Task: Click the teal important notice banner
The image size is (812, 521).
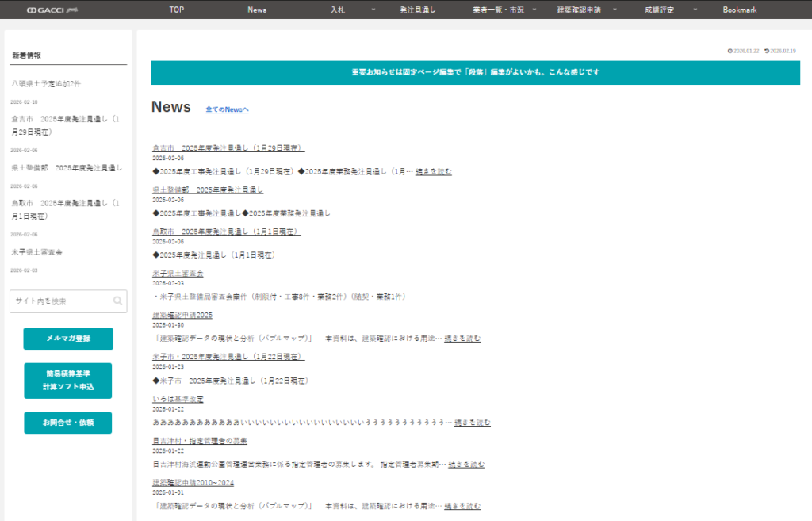Action: [475, 72]
